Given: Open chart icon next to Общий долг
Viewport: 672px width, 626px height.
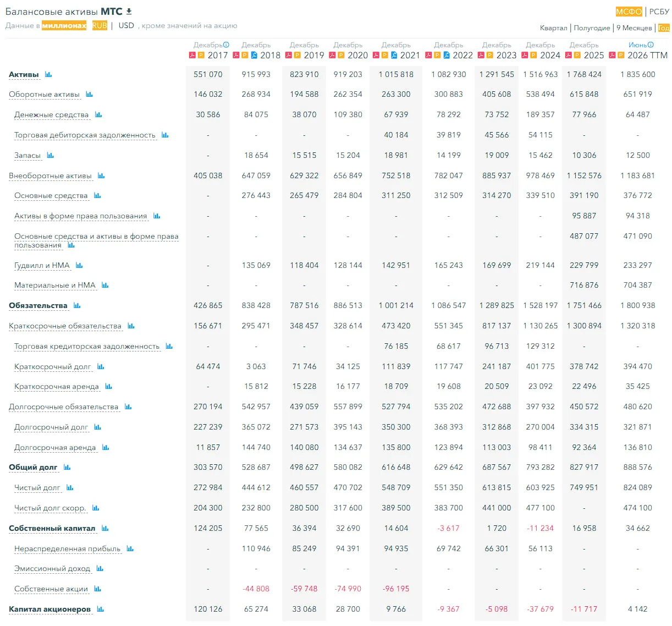Looking at the screenshot, I should click(x=67, y=467).
